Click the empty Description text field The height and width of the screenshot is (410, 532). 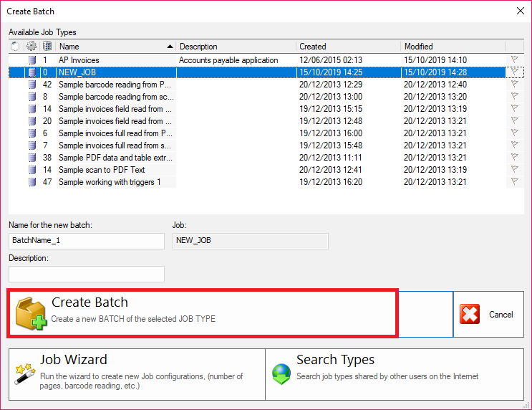click(87, 274)
